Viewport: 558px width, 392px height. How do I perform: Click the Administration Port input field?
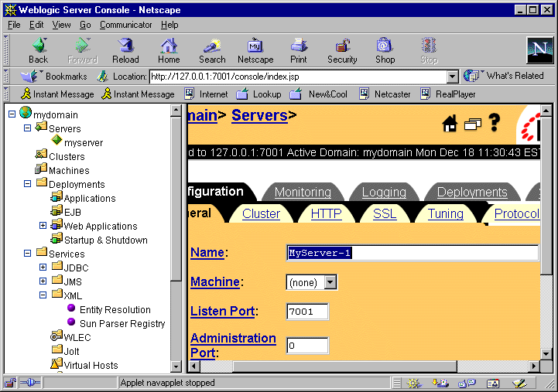[307, 346]
